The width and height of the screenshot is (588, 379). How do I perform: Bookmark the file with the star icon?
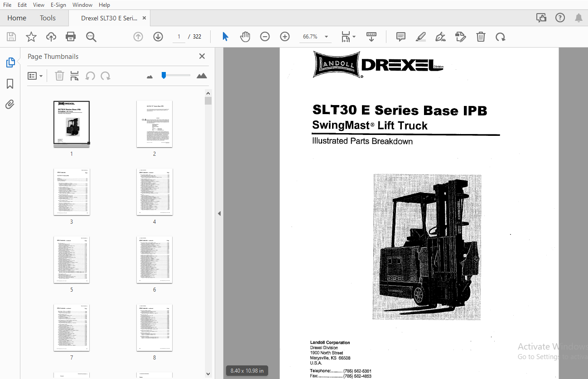(x=31, y=37)
